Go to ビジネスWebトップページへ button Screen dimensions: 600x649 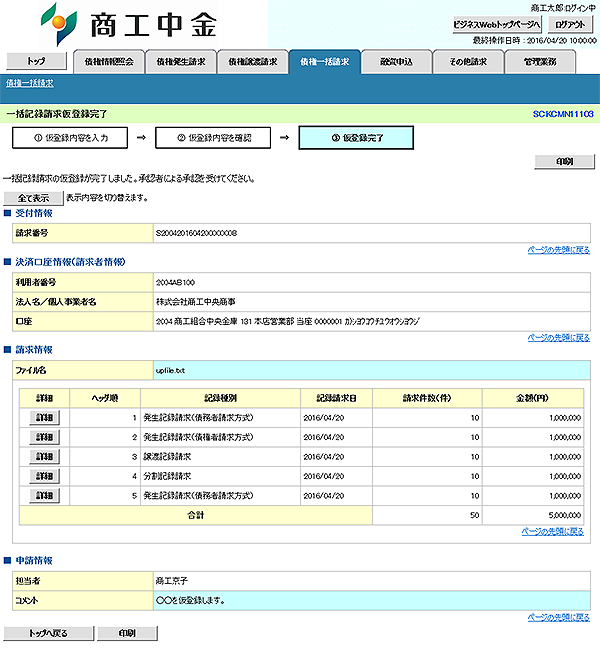[x=497, y=25]
